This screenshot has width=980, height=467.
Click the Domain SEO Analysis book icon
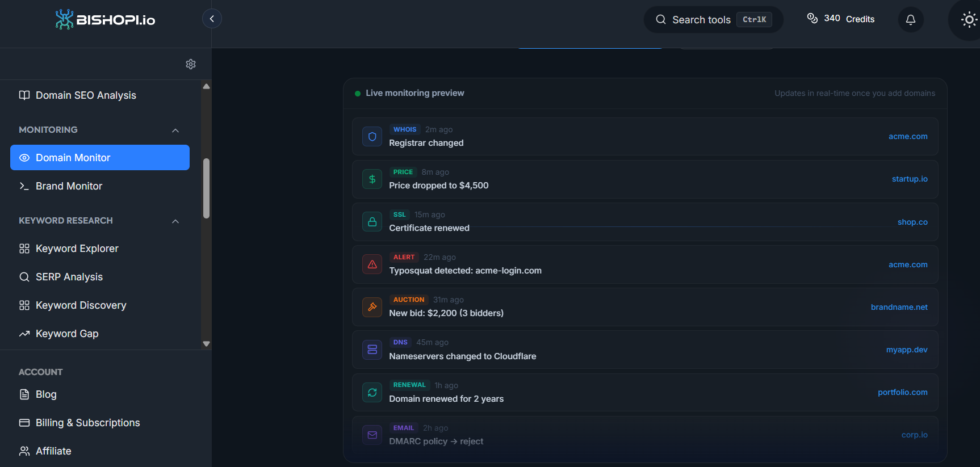(x=24, y=95)
